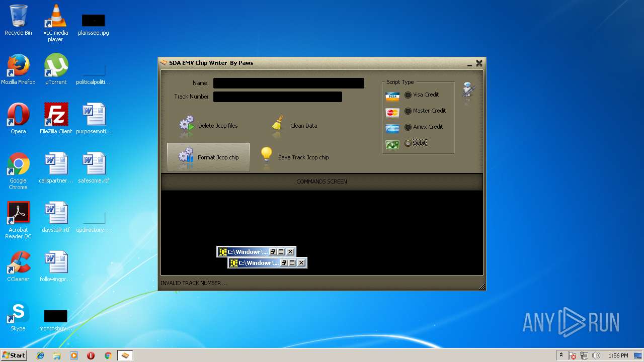644x362 pixels.
Task: Click the COMMANDS SCREEN header label
Action: coord(321,182)
